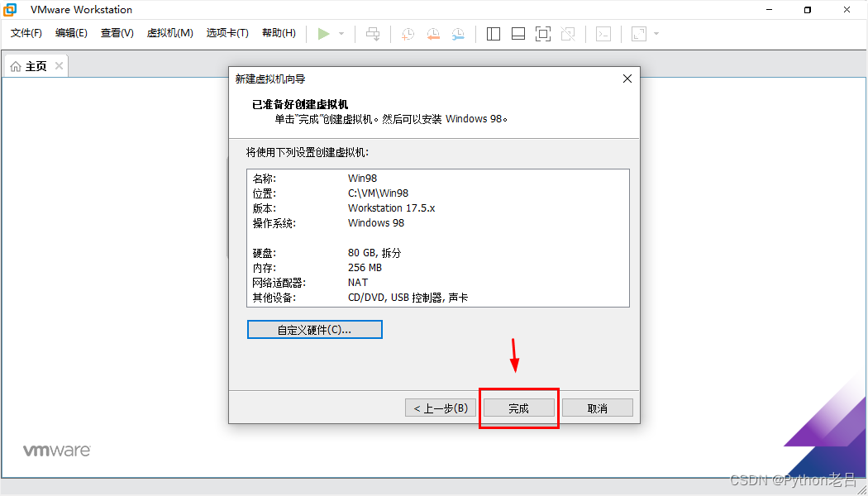Click the Take Snapshot clock icon
This screenshot has width=868, height=496.
pyautogui.click(x=408, y=34)
